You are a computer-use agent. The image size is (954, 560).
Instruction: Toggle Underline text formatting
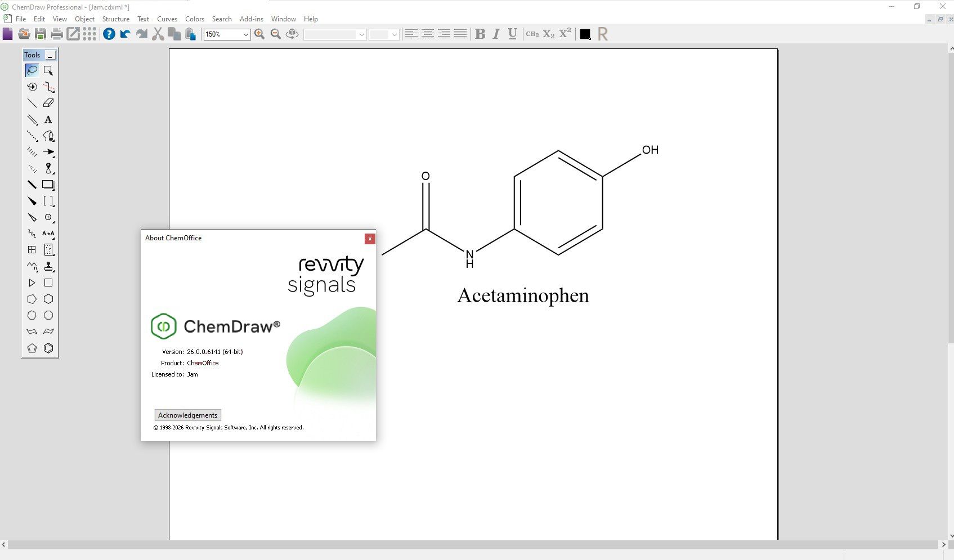click(x=512, y=34)
